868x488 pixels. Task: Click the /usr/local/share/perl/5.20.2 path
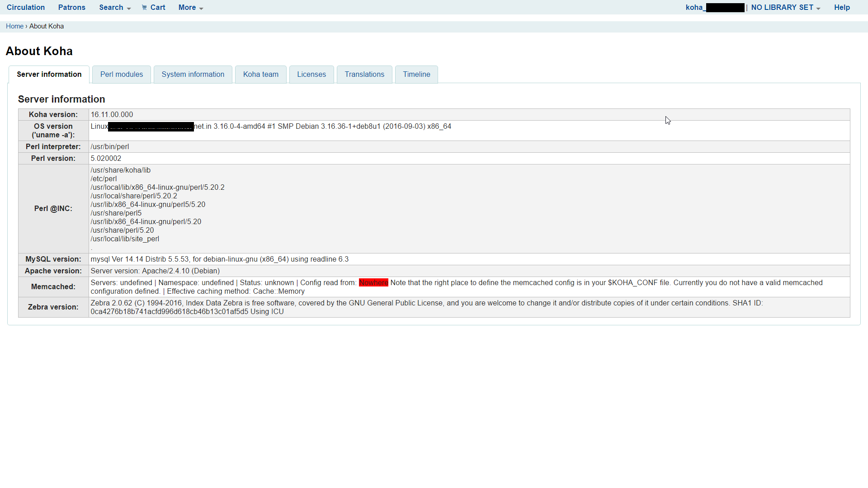[x=134, y=196]
